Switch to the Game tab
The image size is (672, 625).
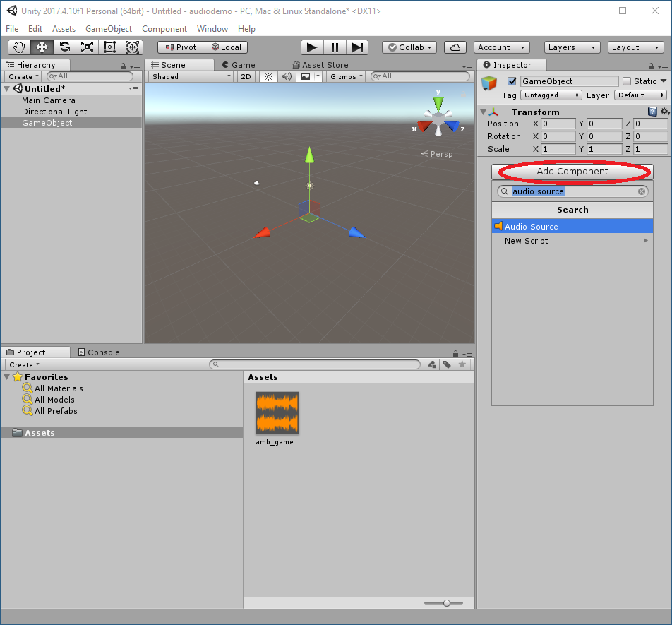tap(239, 65)
